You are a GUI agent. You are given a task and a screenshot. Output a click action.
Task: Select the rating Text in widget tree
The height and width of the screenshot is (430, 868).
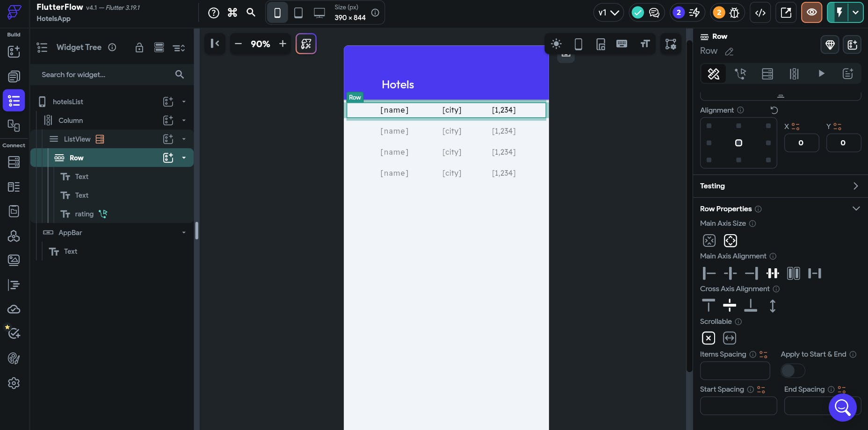(x=84, y=214)
